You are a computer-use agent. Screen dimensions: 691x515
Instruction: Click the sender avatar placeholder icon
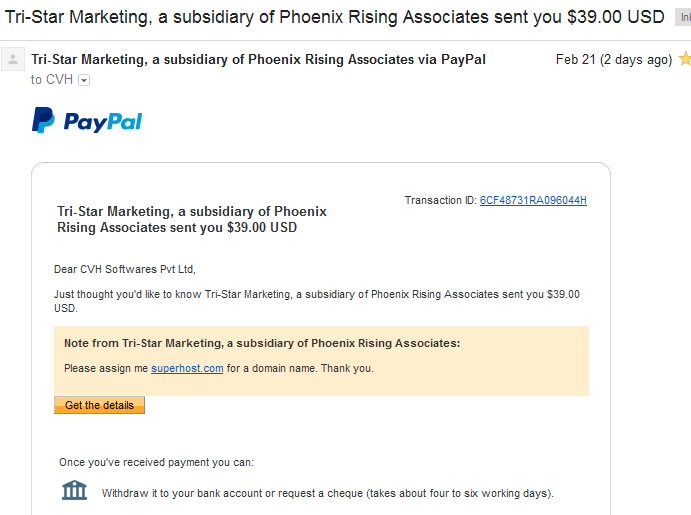pyautogui.click(x=13, y=59)
